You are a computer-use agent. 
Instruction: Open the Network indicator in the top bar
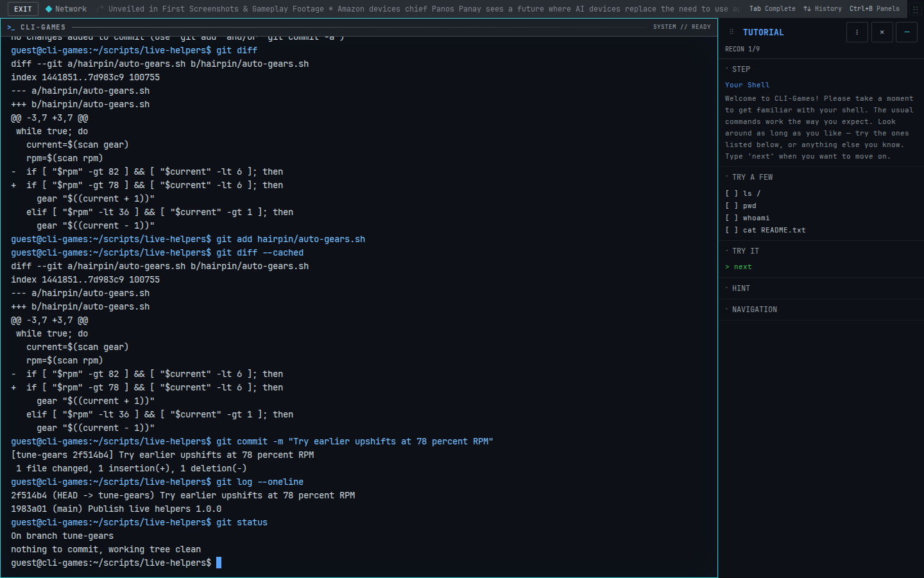click(65, 9)
